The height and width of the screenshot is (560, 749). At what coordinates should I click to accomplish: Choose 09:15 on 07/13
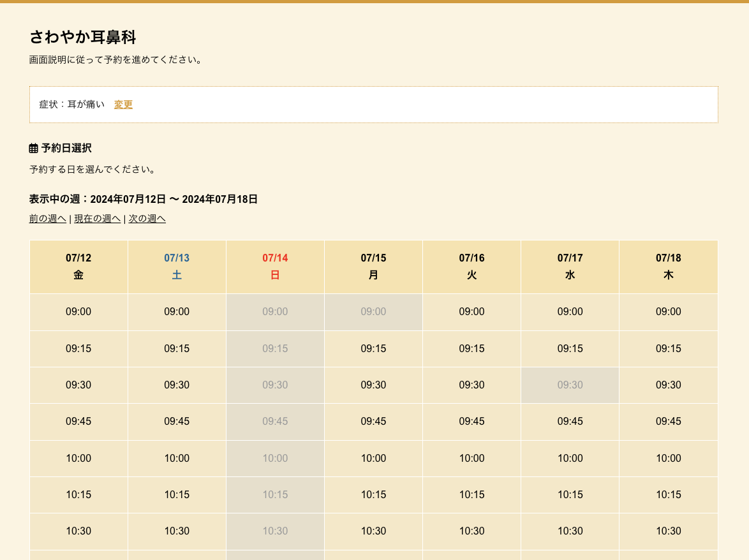tap(177, 348)
